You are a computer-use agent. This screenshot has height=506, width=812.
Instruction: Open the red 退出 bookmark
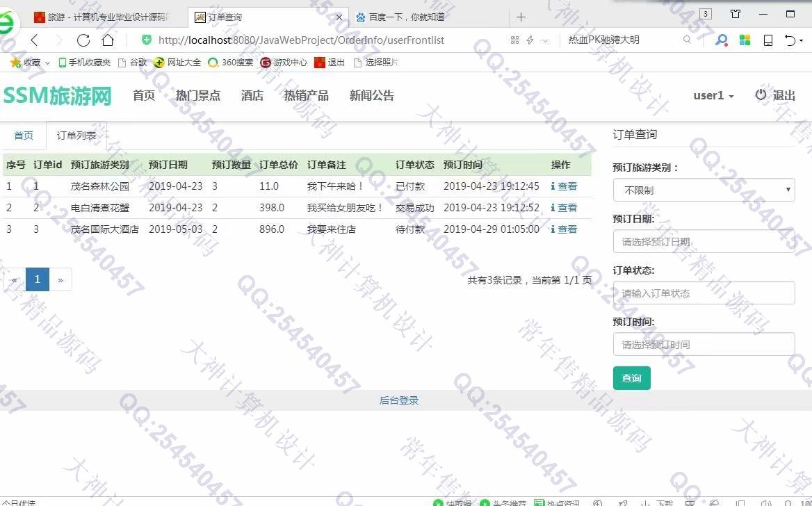330,62
